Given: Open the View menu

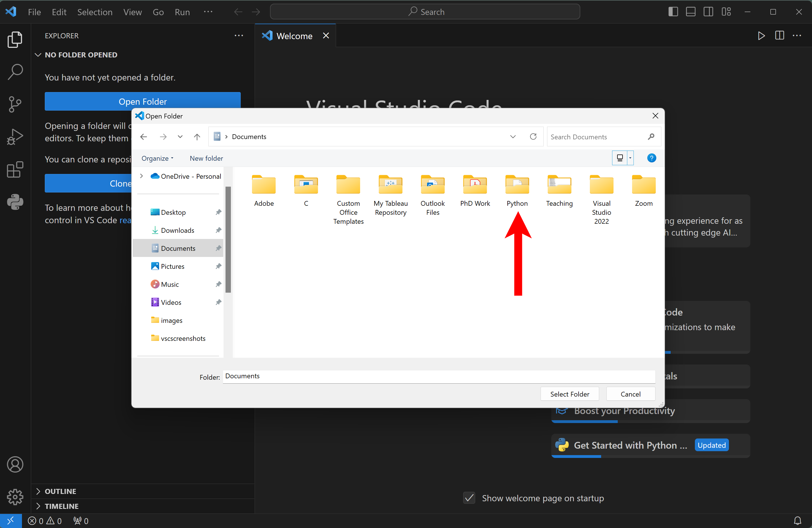Looking at the screenshot, I should click(x=132, y=12).
